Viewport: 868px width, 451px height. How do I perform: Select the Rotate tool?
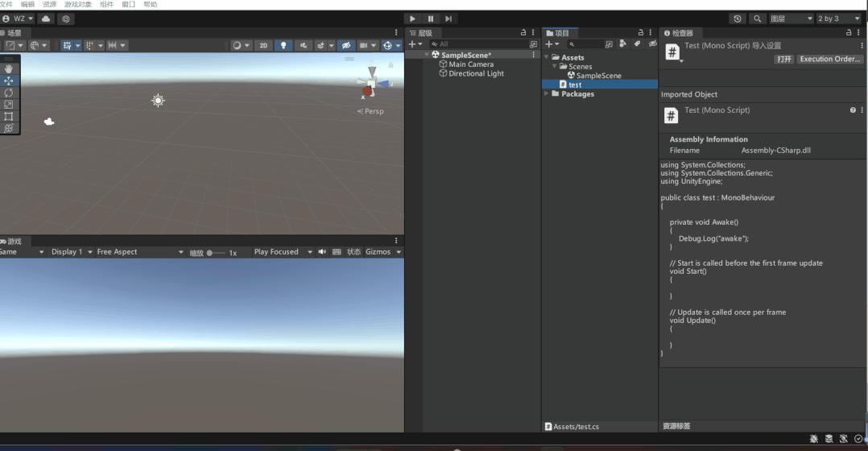click(x=9, y=93)
